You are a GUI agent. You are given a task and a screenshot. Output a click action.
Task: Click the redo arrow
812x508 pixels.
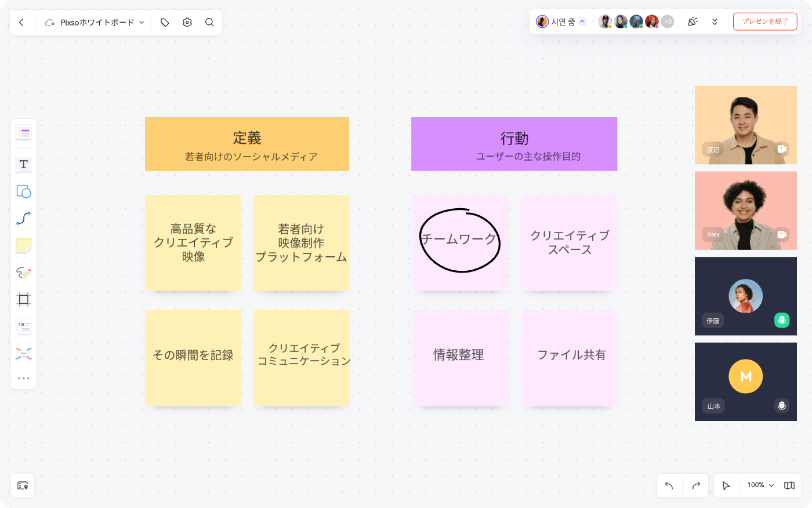(x=696, y=485)
